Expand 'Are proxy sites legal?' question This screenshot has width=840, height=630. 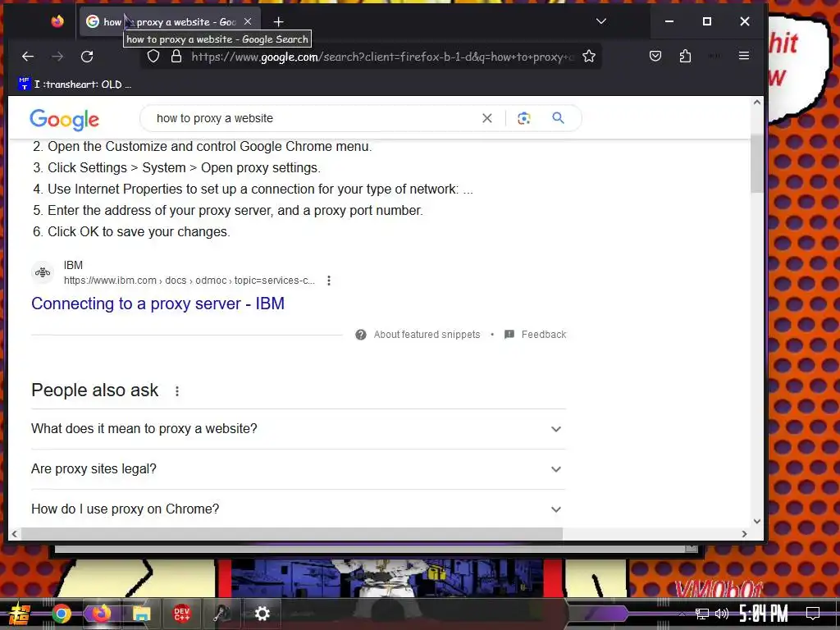[x=299, y=469]
